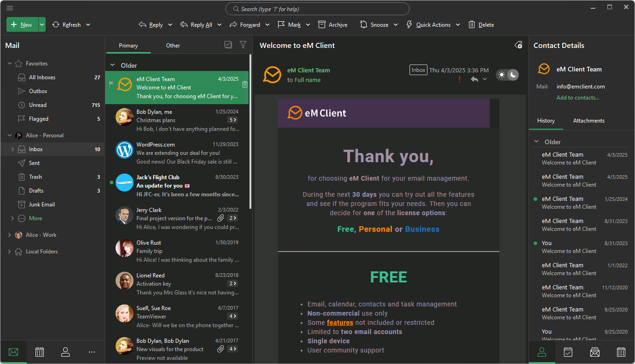
Task: Click the paperclip on Jerry Clark message
Action: pyautogui.click(x=221, y=218)
